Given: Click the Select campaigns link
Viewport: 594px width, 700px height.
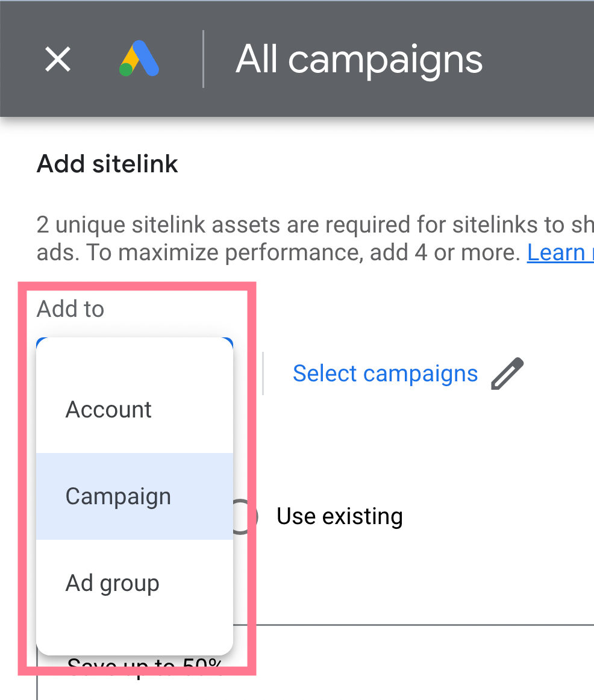Looking at the screenshot, I should pos(385,373).
